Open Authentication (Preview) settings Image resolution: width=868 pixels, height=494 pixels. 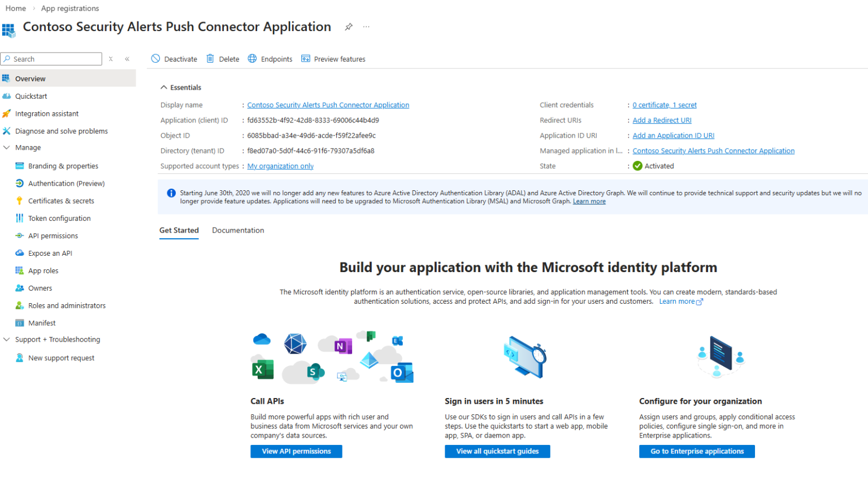coord(67,183)
